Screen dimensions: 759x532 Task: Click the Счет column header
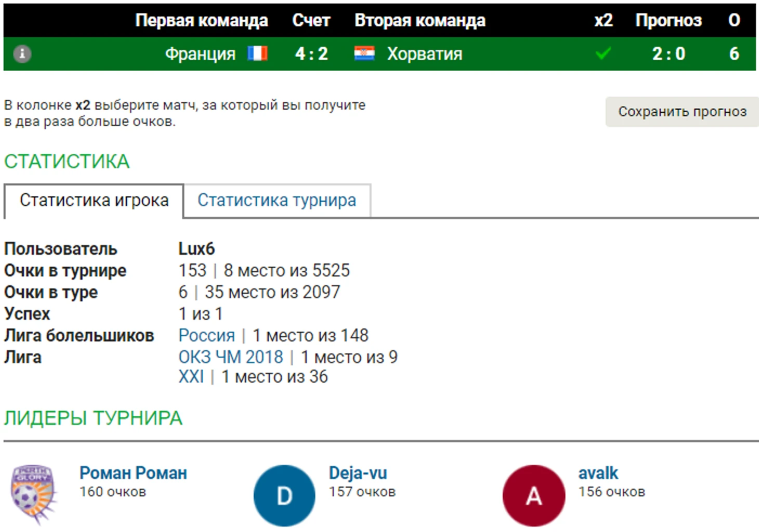coord(311,20)
